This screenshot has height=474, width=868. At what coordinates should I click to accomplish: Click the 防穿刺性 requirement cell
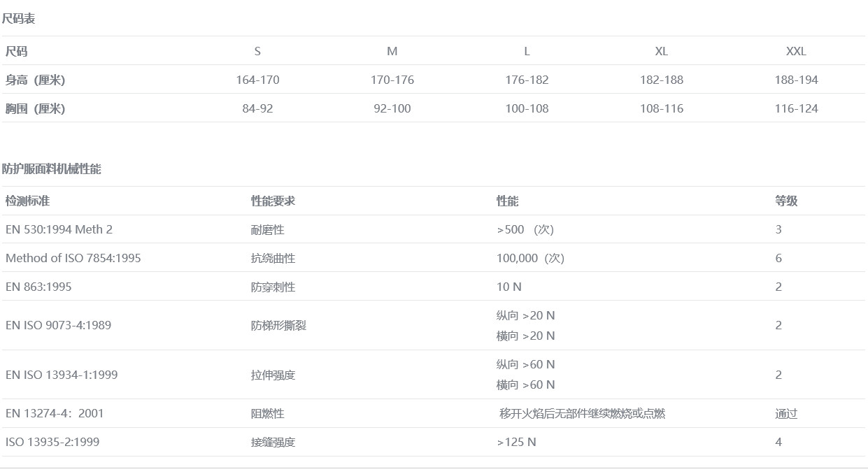(273, 287)
